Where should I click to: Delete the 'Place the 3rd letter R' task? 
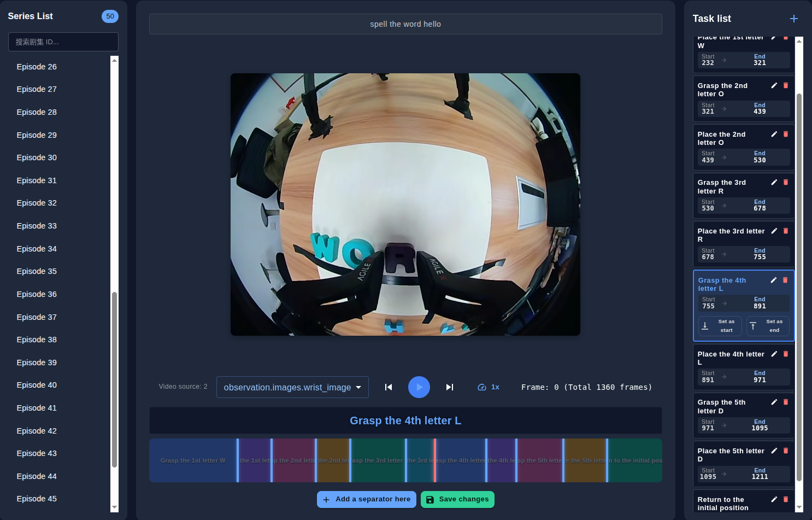(x=786, y=231)
